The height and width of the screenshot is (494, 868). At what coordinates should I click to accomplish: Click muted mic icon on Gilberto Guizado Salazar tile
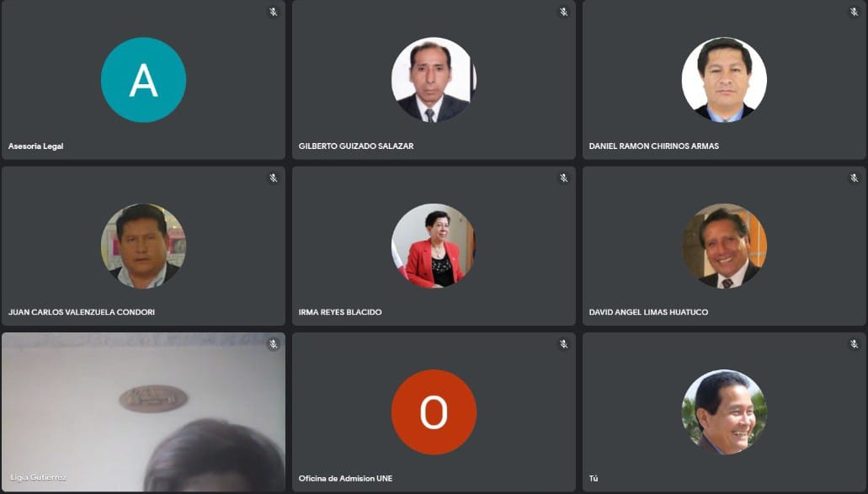[563, 12]
